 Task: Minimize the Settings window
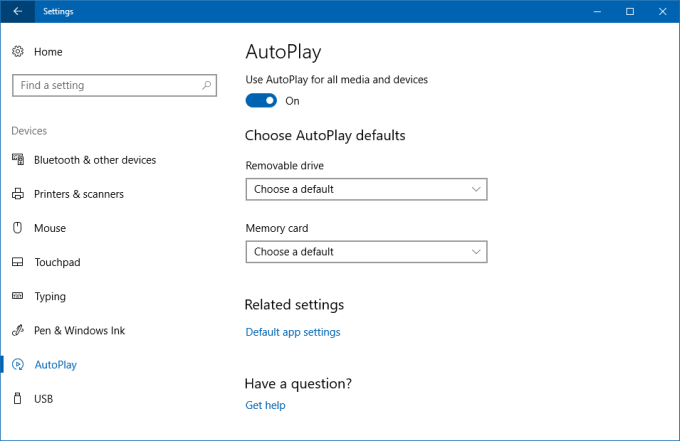point(597,11)
